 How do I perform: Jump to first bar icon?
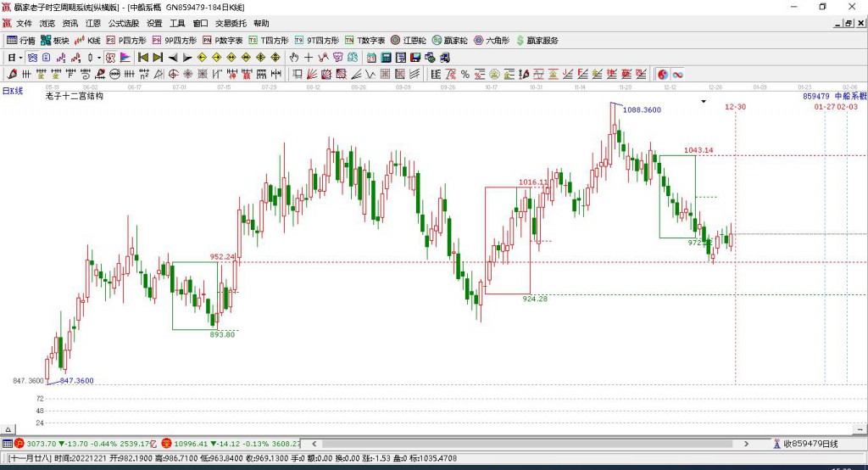[143, 58]
